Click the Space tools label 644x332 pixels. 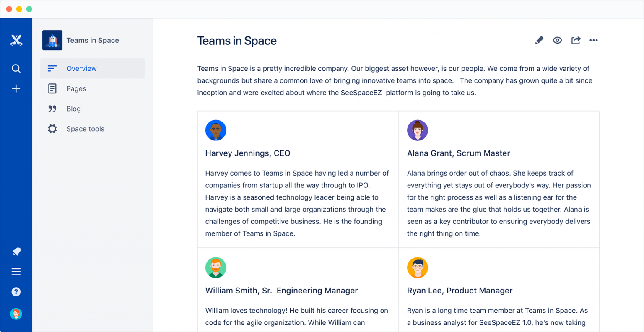click(x=85, y=129)
